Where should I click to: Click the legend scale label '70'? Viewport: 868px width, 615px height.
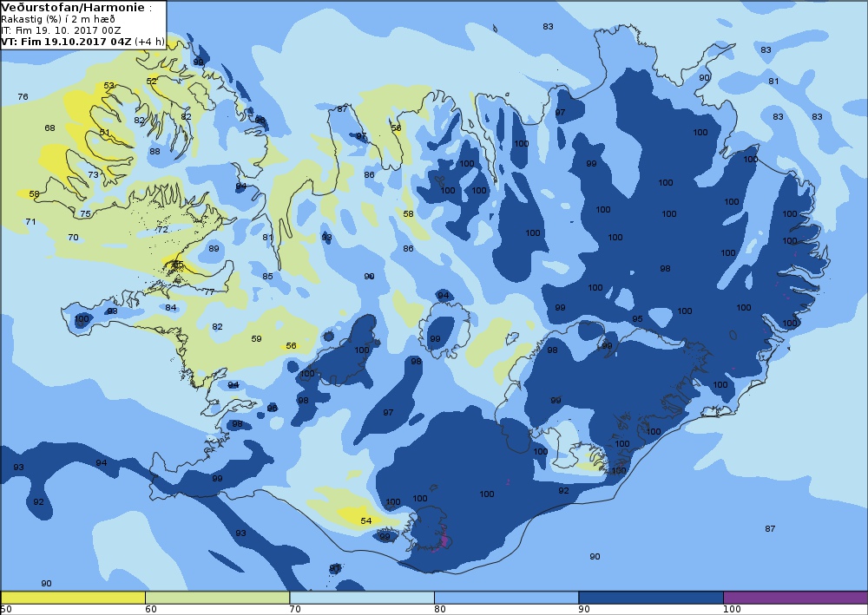pyautogui.click(x=296, y=610)
